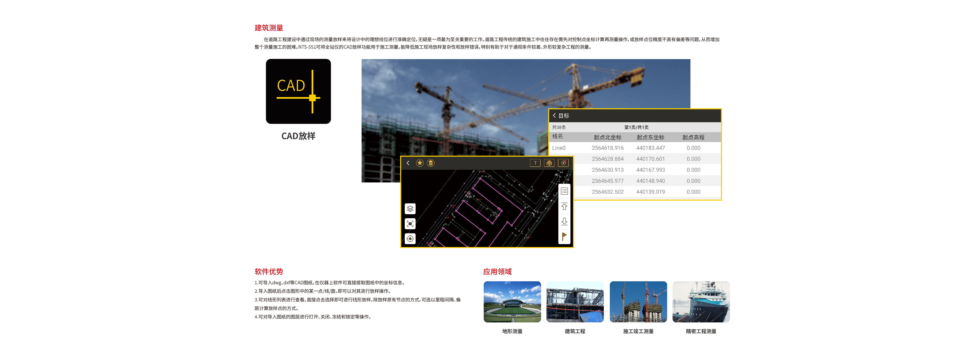Click the move-to-bottom down arrow icon
Image resolution: width=980 pixels, height=357 pixels.
[564, 221]
